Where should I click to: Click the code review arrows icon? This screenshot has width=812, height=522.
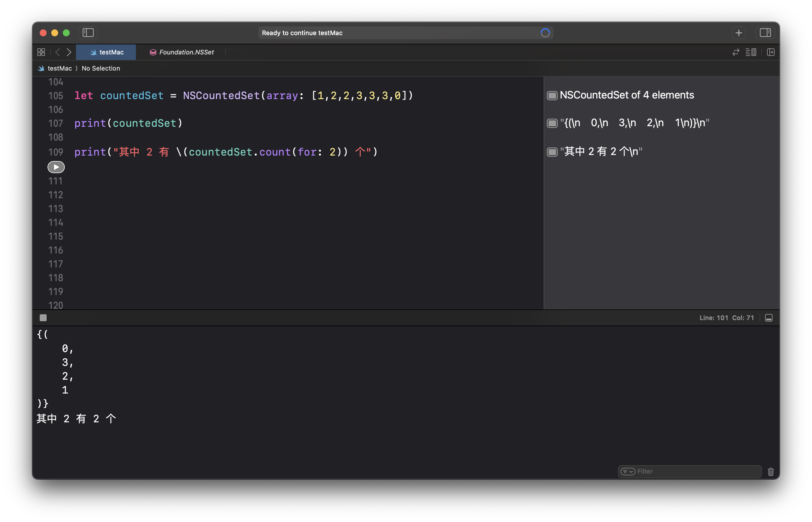[735, 52]
